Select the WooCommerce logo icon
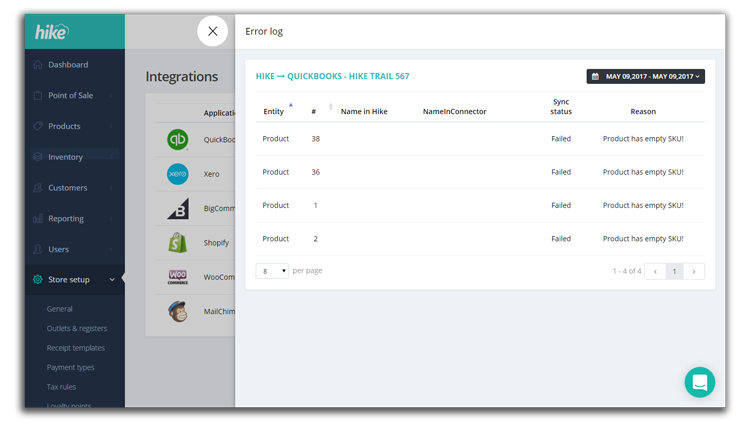Viewport: 750px width, 421px height. point(177,277)
